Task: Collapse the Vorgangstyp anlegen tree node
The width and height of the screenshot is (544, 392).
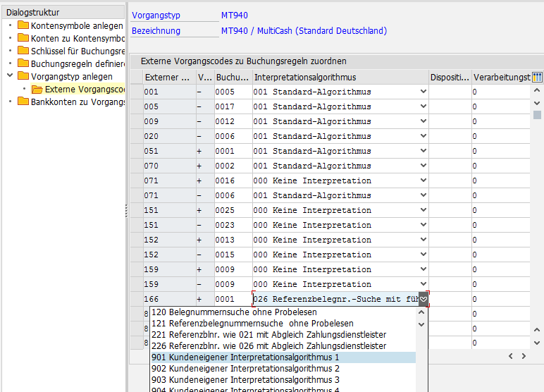Action: (x=9, y=76)
